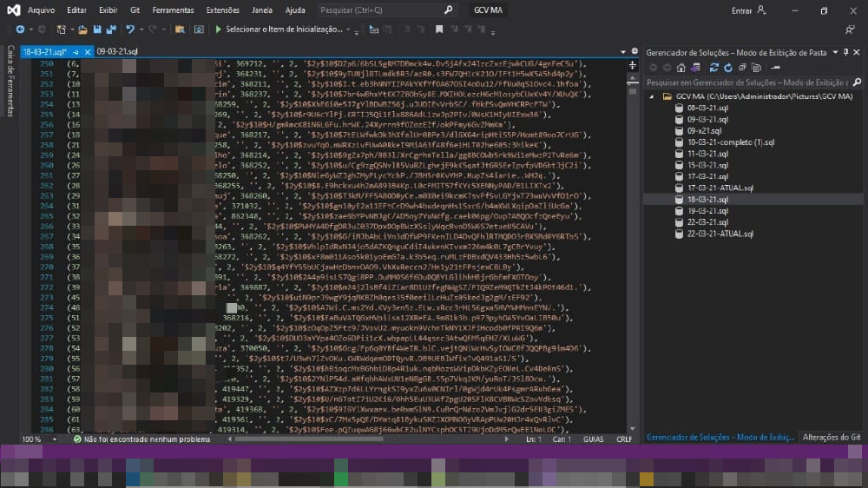Open the back navigation history dropdown
Viewport: 868px width, 488px height.
pyautogui.click(x=31, y=30)
